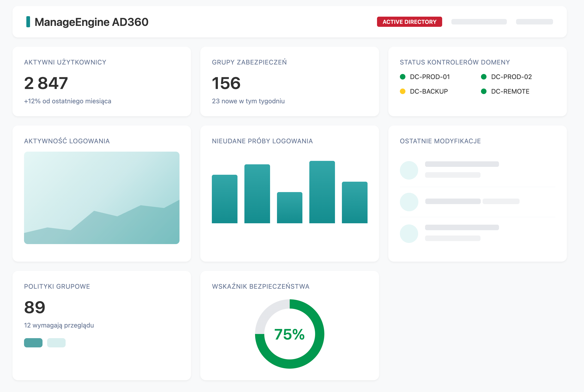Screen dimensions: 584x392
Task: Click the Aktywność logowania area chart
Action: click(x=102, y=197)
